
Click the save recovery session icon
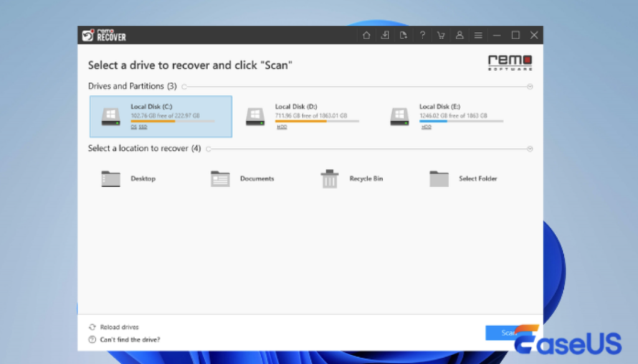[404, 35]
